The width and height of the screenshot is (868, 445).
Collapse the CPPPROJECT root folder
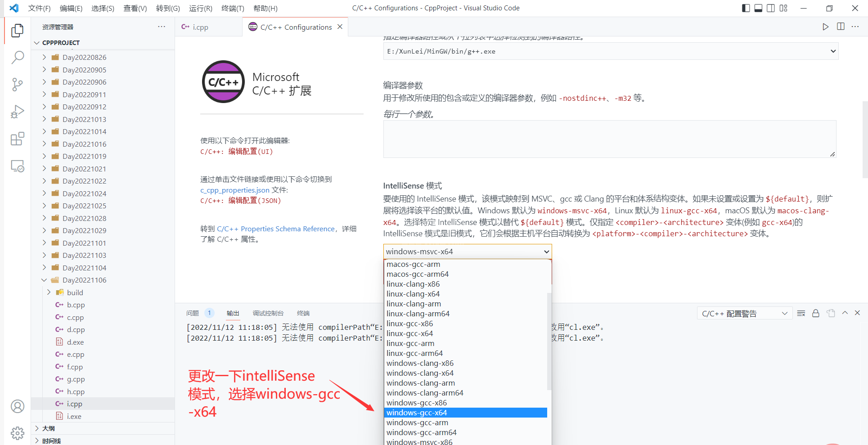(x=37, y=43)
